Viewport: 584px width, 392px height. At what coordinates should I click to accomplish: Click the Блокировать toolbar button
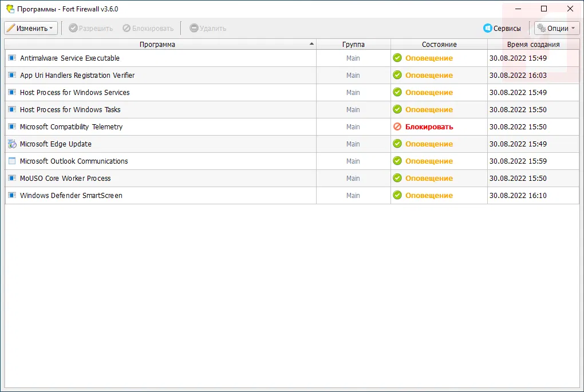point(148,28)
